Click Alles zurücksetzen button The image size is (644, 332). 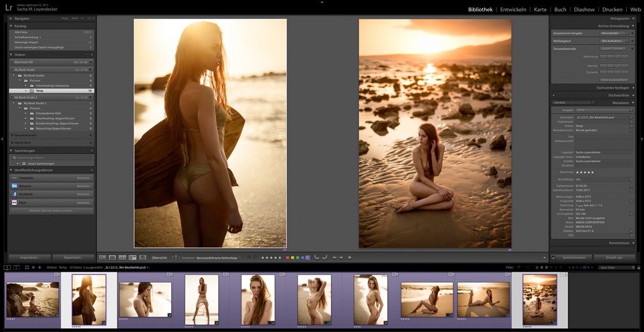[614, 80]
